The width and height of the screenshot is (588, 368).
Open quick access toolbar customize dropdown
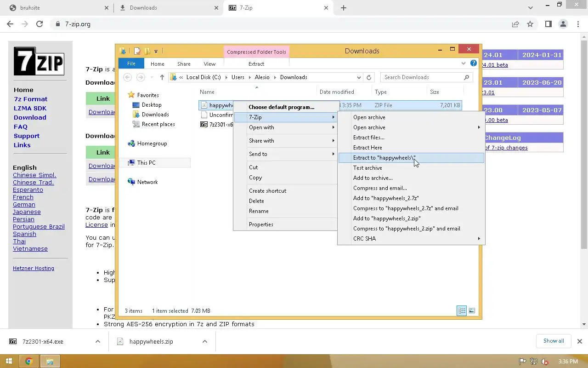click(x=156, y=51)
